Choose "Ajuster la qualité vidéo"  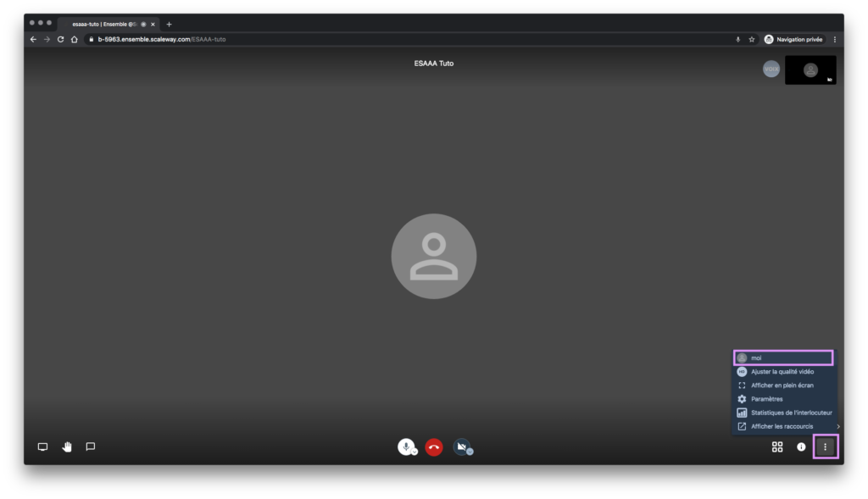pos(782,372)
